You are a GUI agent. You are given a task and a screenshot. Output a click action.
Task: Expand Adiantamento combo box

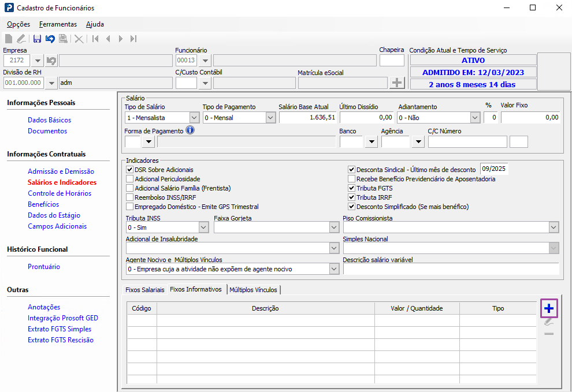474,117
